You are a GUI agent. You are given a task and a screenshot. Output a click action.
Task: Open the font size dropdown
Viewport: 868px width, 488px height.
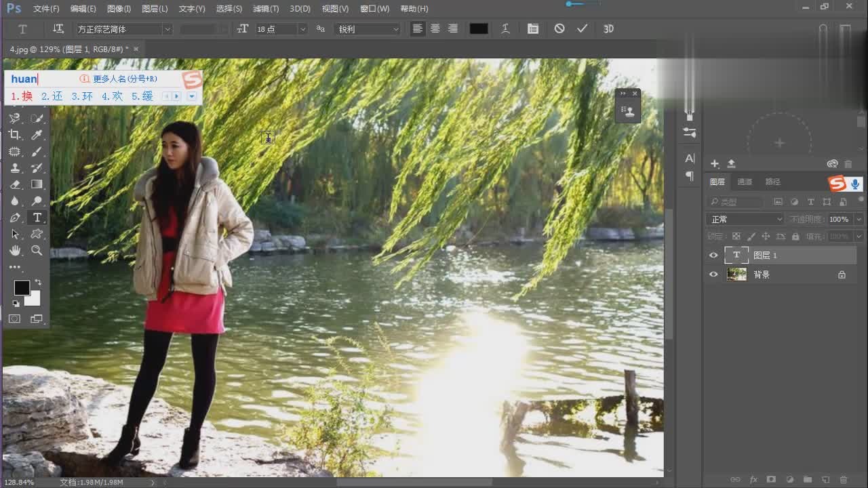(x=302, y=29)
